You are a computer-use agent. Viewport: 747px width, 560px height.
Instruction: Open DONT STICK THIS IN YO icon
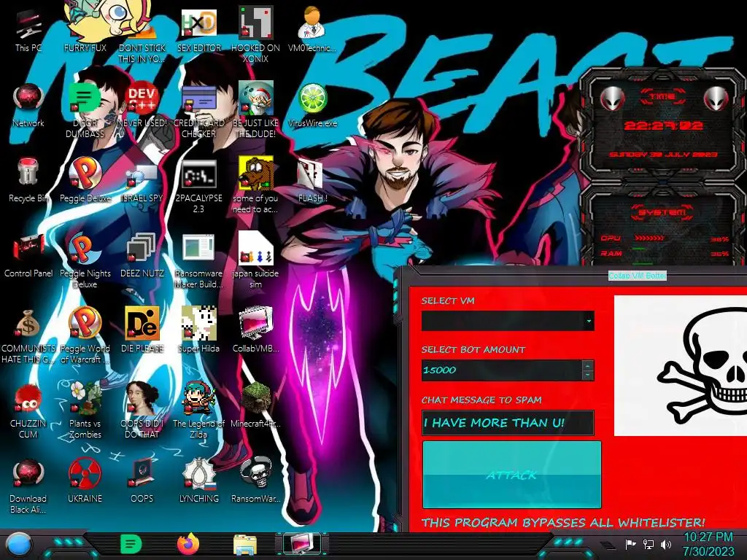click(142, 43)
